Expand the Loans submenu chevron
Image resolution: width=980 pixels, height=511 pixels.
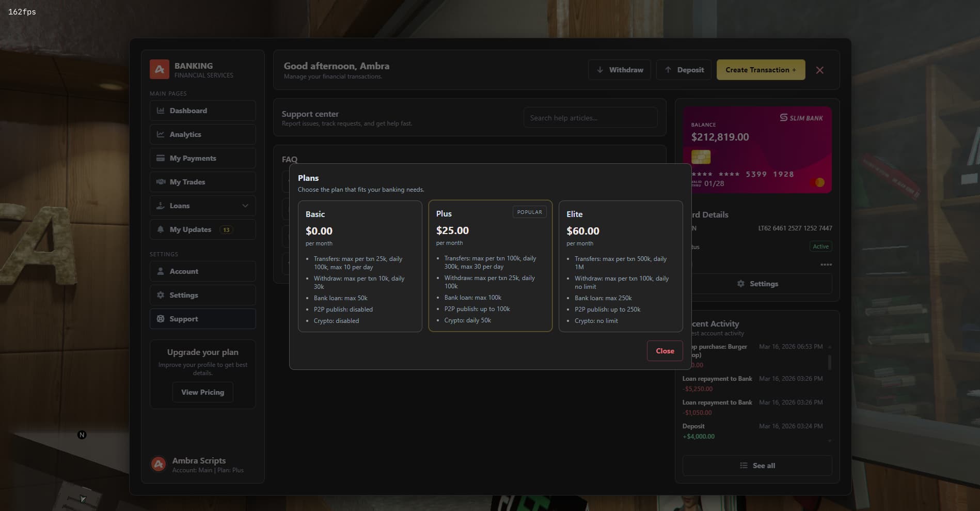[245, 206]
